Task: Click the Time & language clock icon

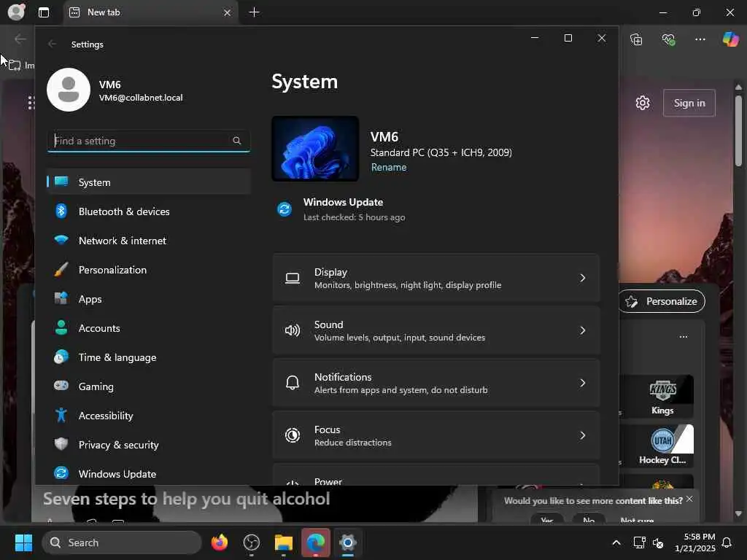Action: click(x=61, y=357)
